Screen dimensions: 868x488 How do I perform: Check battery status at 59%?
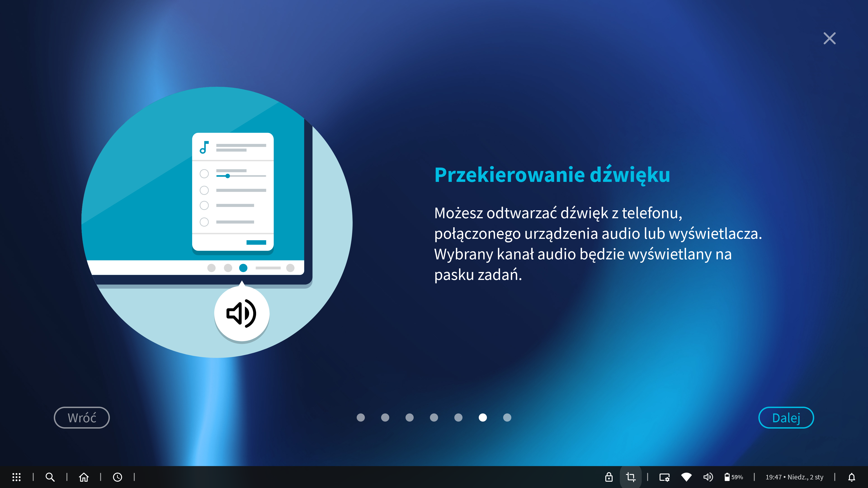pos(734,477)
